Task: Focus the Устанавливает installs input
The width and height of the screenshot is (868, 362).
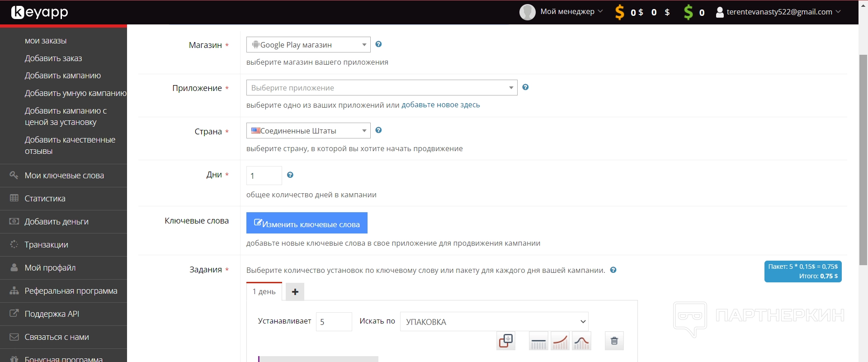Action: tap(334, 322)
